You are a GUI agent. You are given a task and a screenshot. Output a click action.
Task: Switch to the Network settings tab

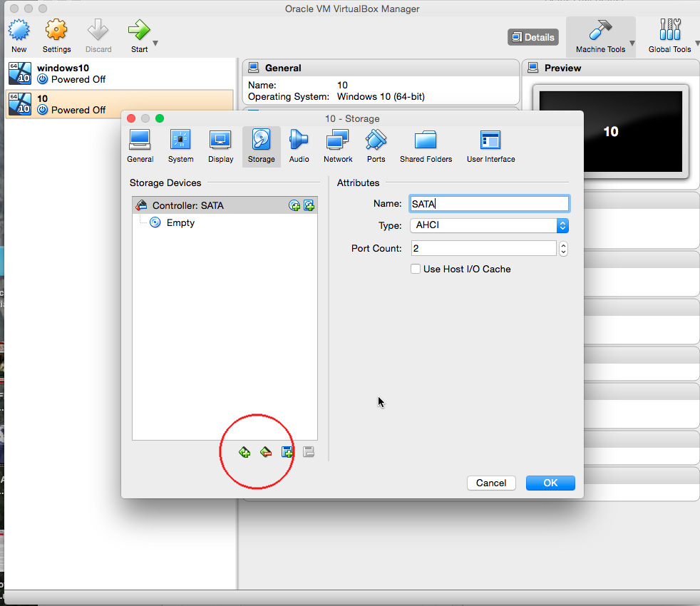pos(338,146)
